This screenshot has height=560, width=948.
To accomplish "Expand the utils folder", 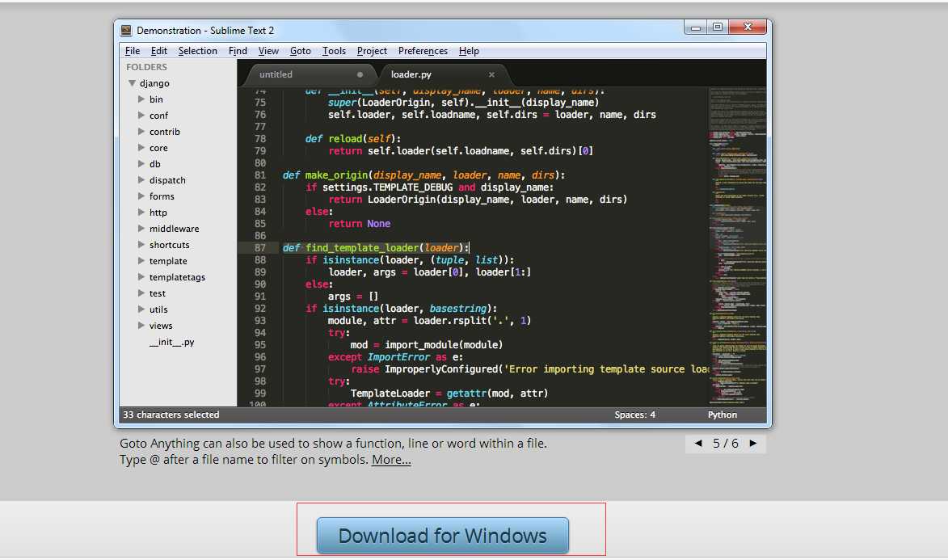I will click(x=141, y=309).
